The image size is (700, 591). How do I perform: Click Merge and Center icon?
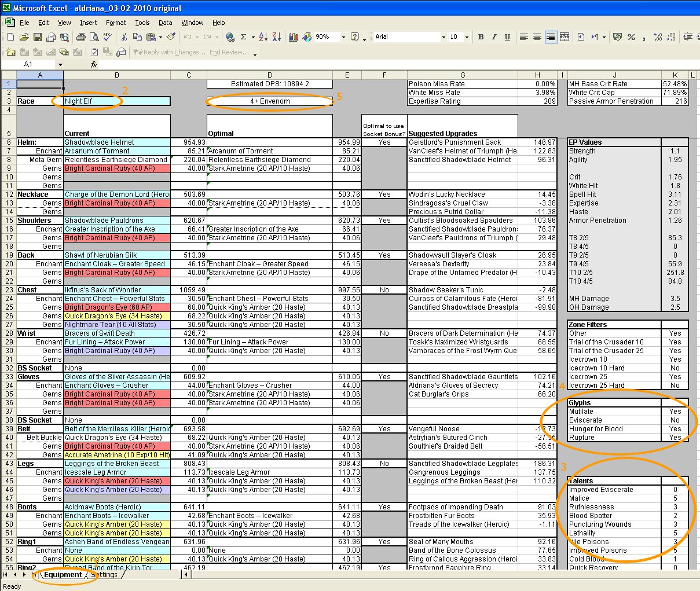tap(565, 37)
